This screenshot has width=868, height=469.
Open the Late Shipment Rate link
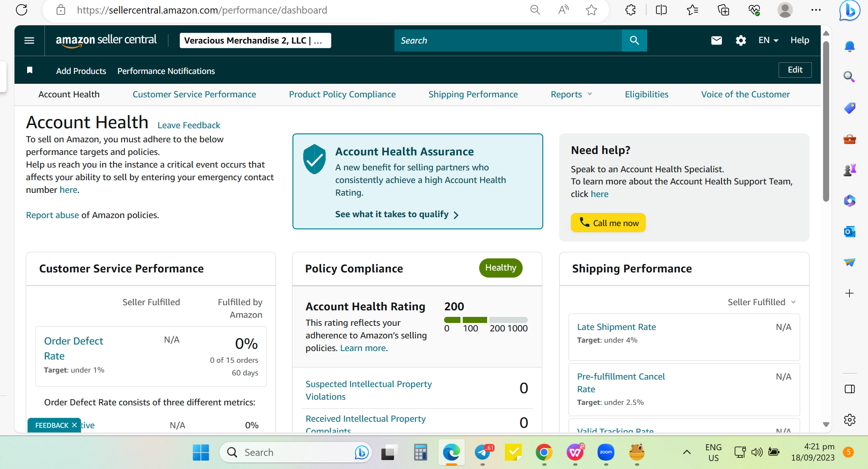[616, 327]
